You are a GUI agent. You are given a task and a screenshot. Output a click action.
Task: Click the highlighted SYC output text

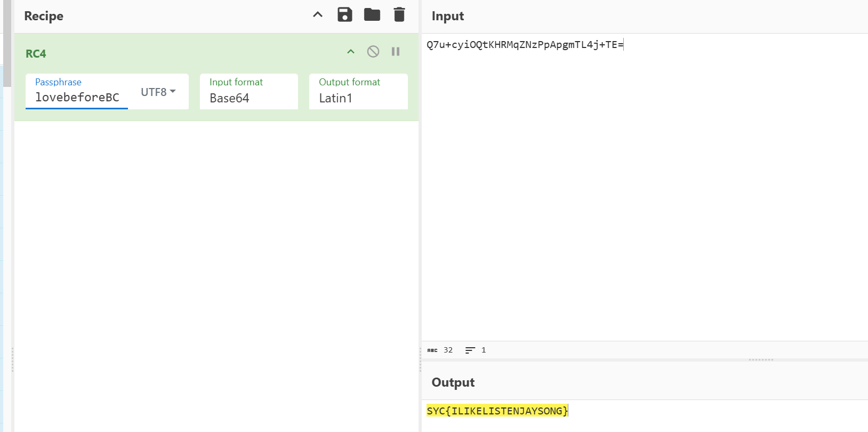pos(497,411)
